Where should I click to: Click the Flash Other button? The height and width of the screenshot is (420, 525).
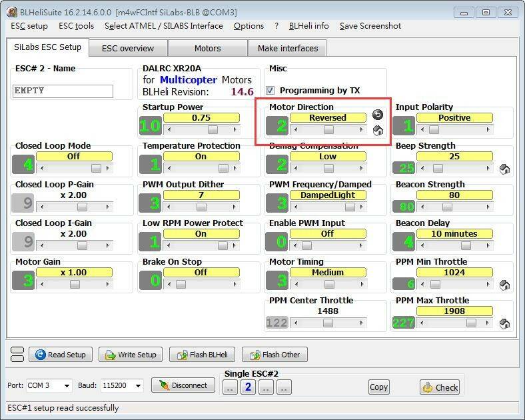[x=274, y=355]
